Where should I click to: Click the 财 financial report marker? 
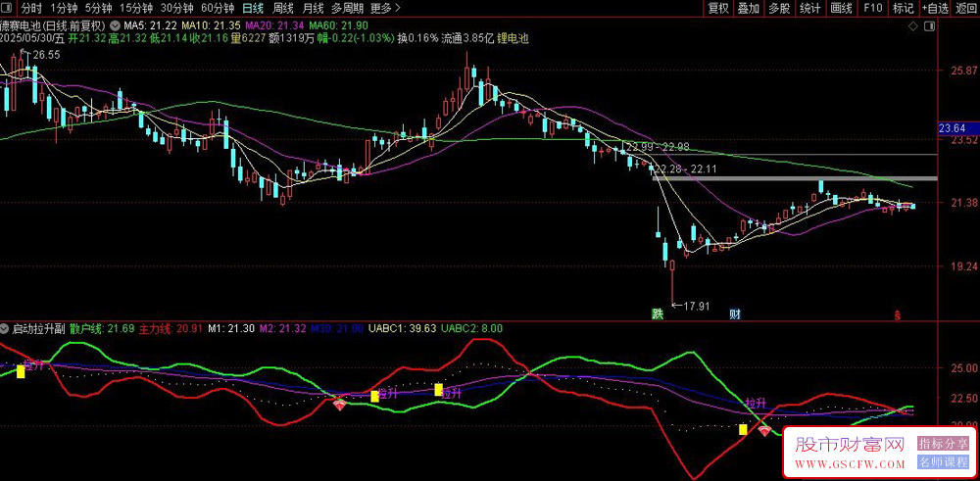(x=735, y=313)
